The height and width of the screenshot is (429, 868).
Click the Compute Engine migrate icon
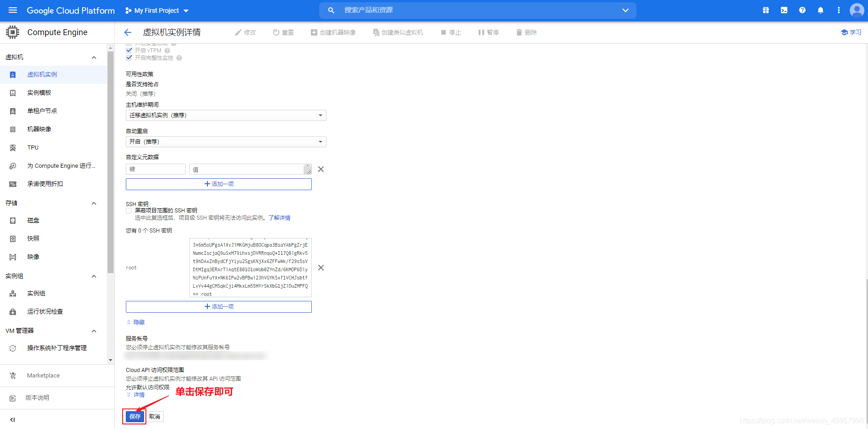[13, 166]
